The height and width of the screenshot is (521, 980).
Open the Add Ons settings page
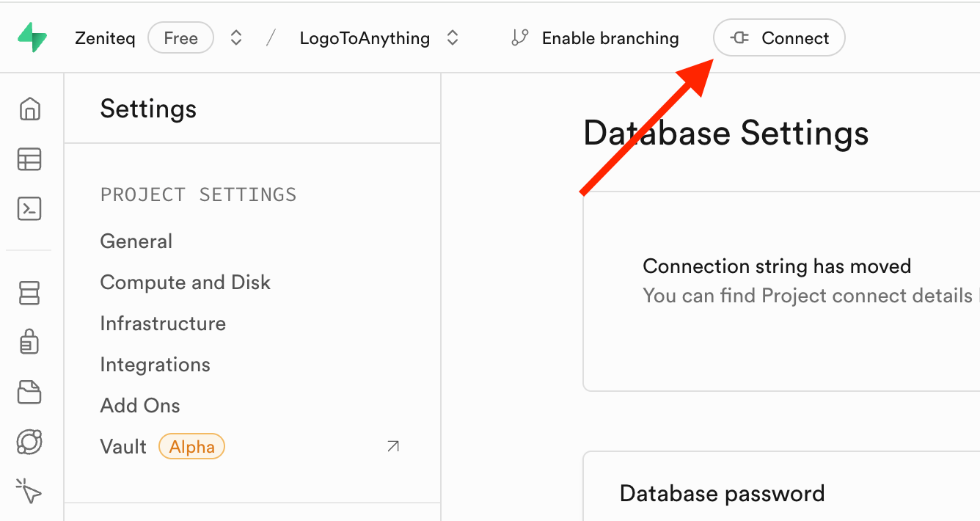tap(140, 405)
